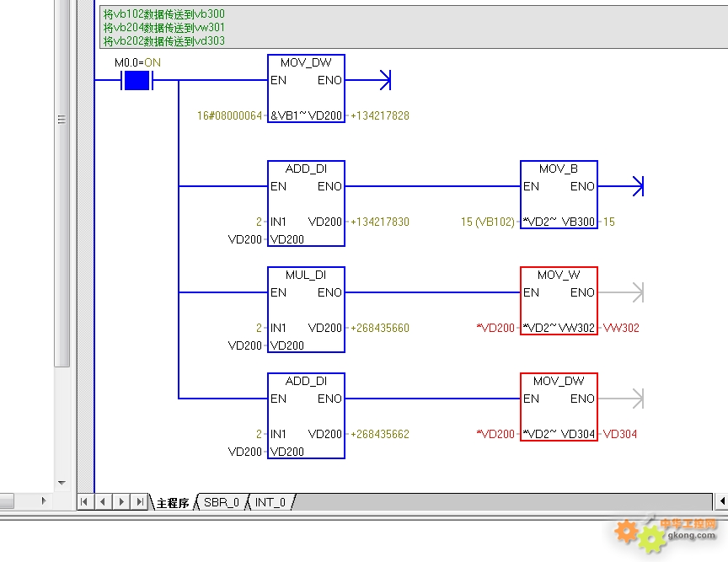
Task: Click the editor horizontal scroll left arrow
Action: (722, 501)
